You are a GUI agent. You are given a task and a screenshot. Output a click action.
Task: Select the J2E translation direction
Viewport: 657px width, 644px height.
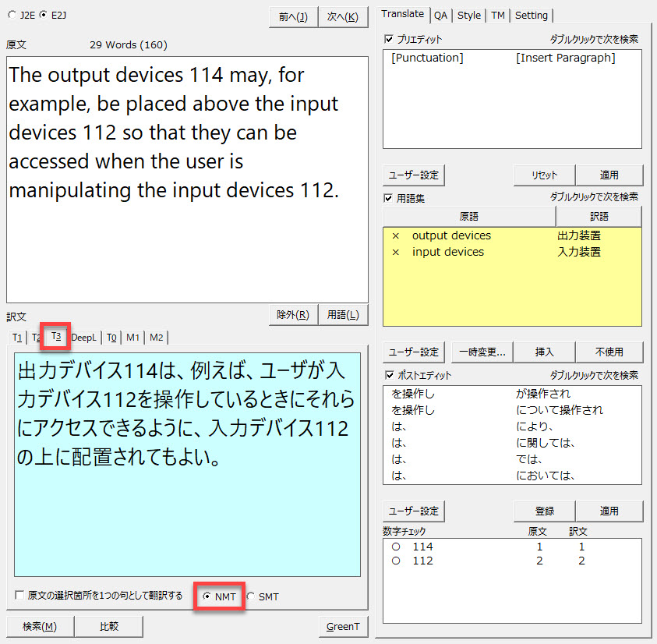11,15
